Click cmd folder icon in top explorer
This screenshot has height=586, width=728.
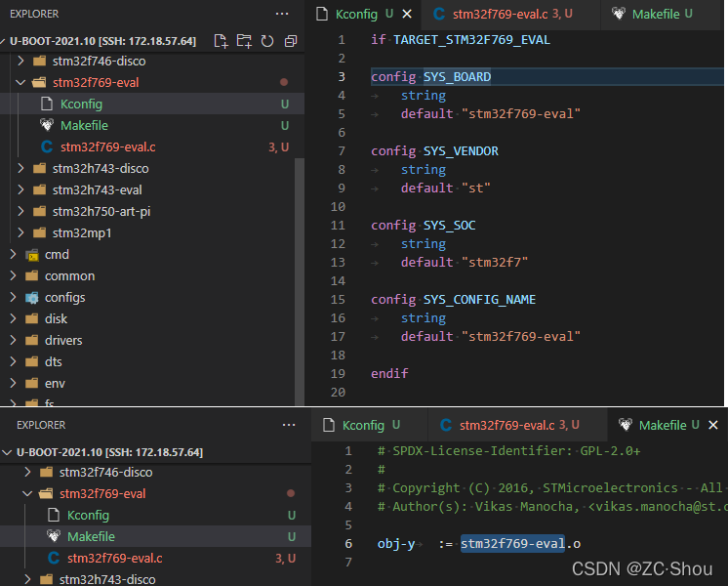tap(32, 255)
